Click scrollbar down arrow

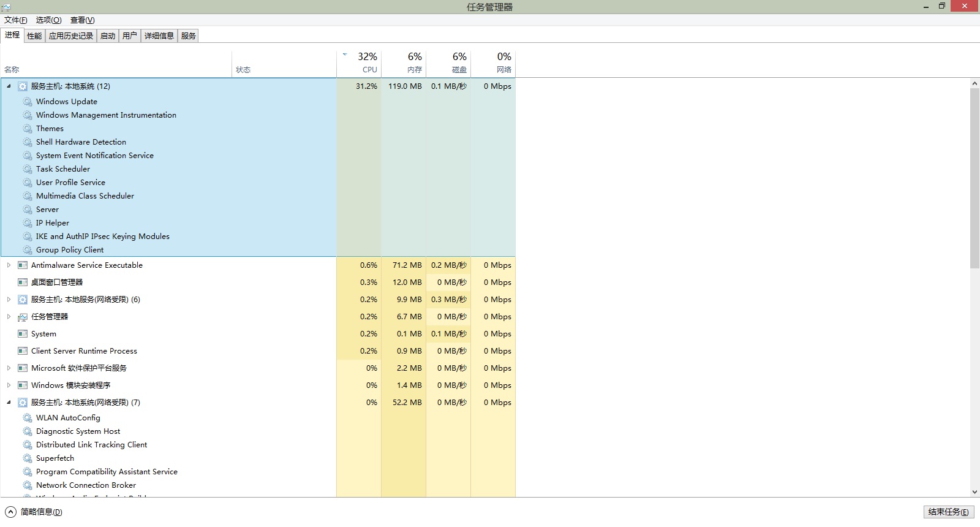pyautogui.click(x=974, y=492)
